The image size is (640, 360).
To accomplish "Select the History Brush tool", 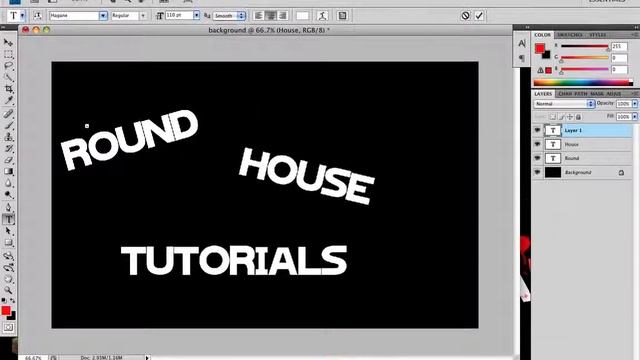I will (x=8, y=148).
